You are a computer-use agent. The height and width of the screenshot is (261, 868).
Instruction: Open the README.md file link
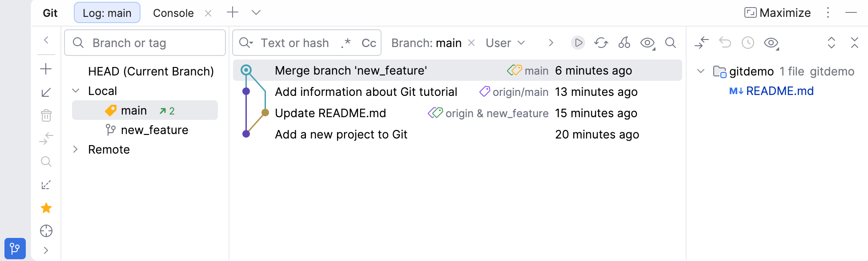pos(779,91)
